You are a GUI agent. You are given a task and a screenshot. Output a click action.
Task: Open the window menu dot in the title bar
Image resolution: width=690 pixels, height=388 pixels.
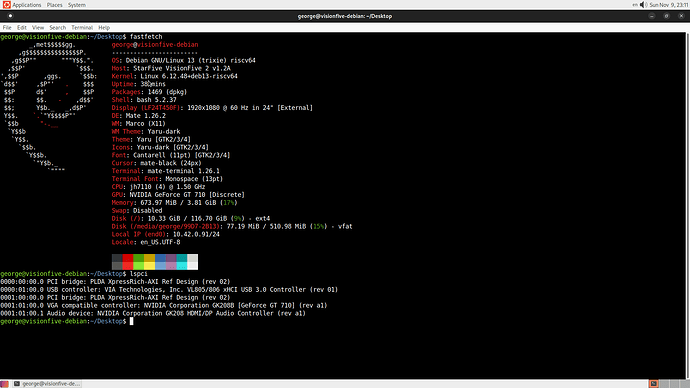click(x=10, y=16)
